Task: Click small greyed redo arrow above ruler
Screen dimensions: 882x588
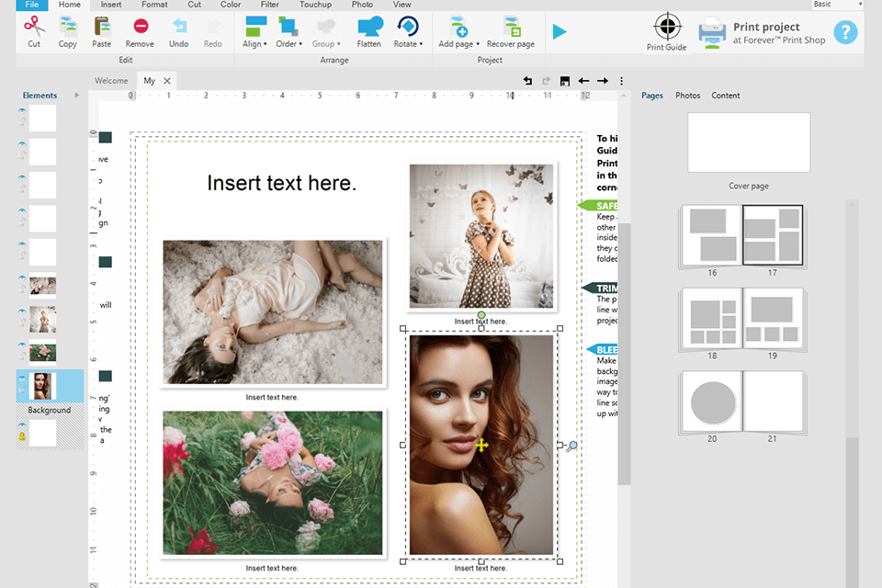Action: coord(546,81)
